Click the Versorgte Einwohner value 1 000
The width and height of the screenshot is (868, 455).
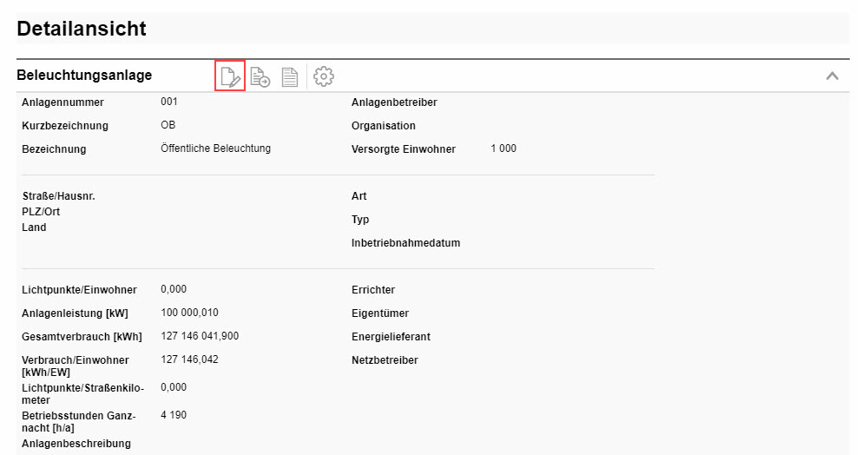(503, 148)
